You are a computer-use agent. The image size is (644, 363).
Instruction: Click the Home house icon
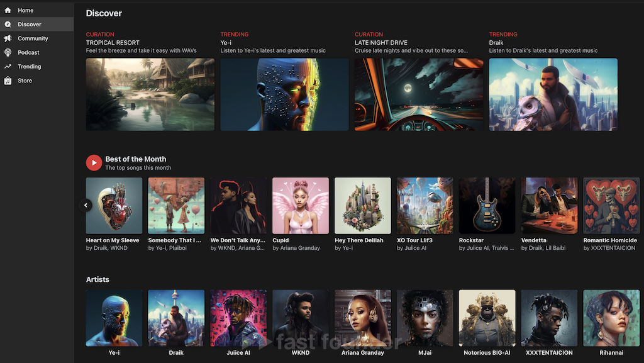tap(8, 10)
